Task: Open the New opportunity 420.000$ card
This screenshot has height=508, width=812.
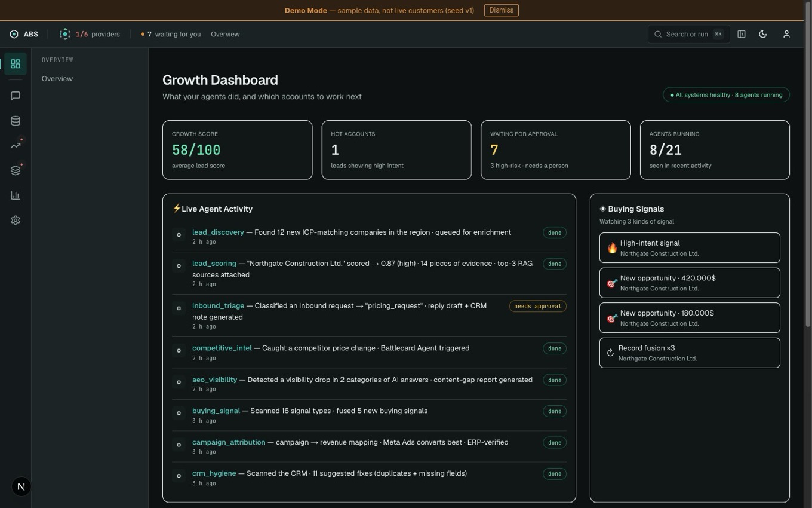Action: pyautogui.click(x=690, y=283)
